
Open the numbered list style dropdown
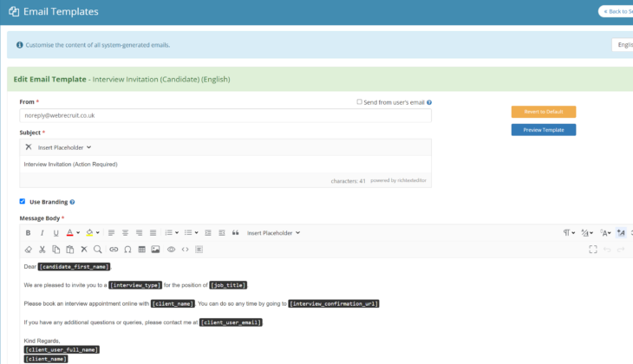pyautogui.click(x=172, y=233)
